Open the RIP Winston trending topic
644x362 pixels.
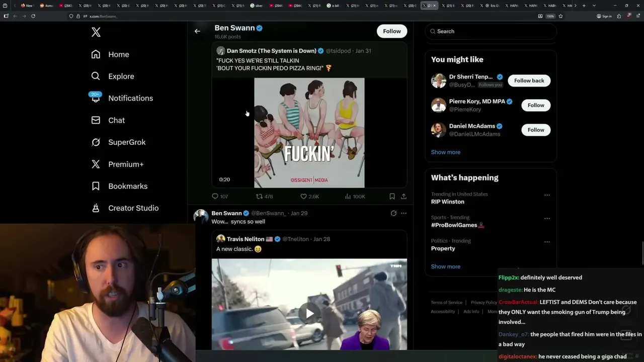pyautogui.click(x=448, y=202)
